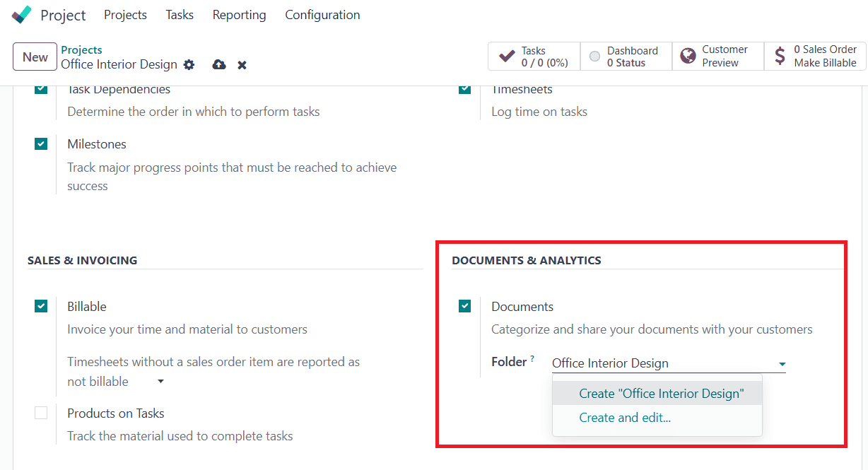This screenshot has height=470, width=868.
Task: Toggle the Task Dependencies checkbox
Action: pyautogui.click(x=41, y=89)
